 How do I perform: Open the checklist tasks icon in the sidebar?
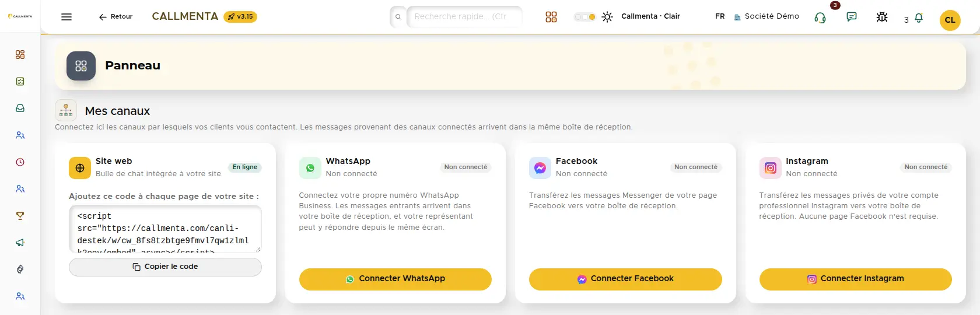(20, 81)
